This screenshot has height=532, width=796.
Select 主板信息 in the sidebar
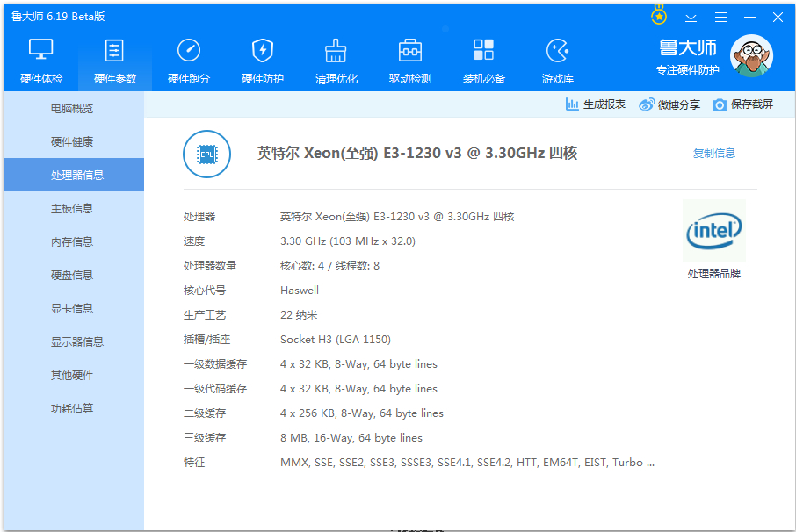click(74, 208)
